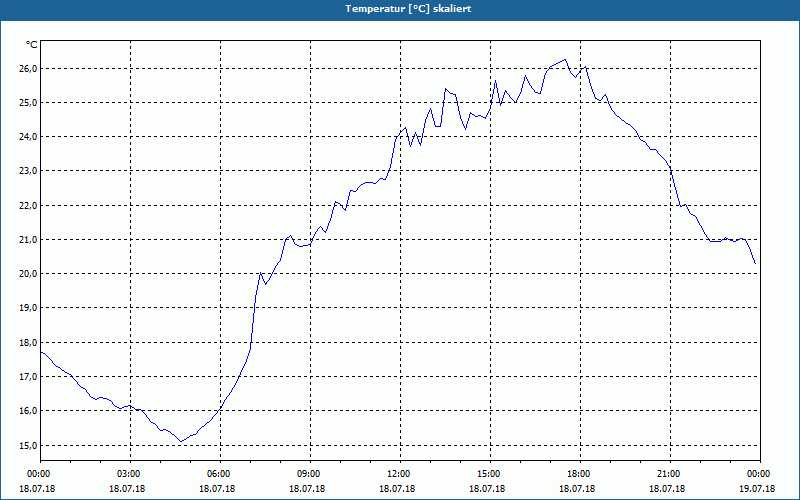Click the 21:00 time axis label

[670, 474]
